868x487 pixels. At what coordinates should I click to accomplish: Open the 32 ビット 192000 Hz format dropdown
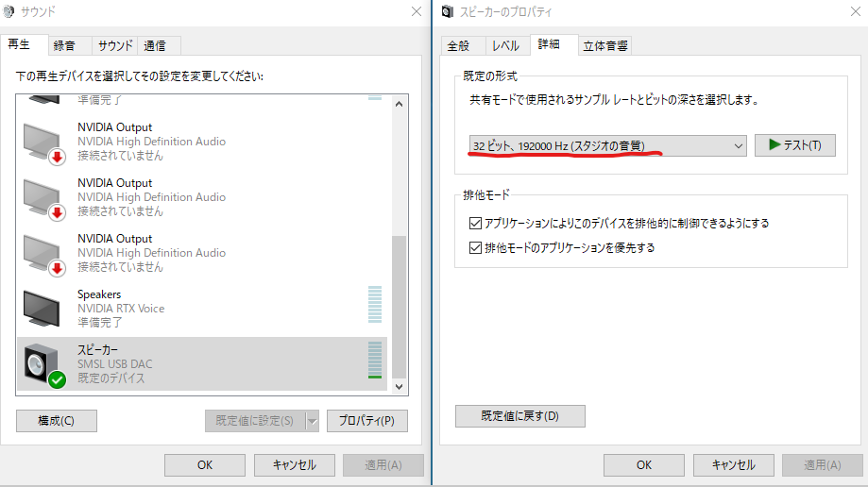click(608, 145)
